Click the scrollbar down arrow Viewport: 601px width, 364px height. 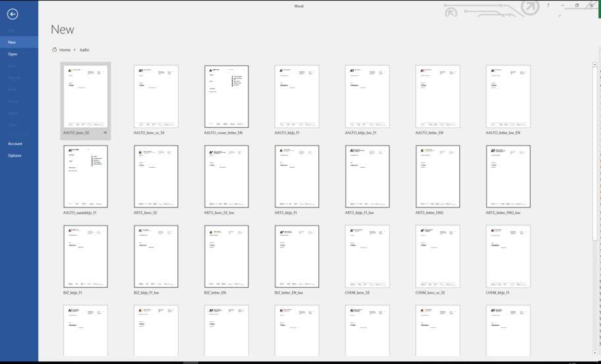(595, 353)
